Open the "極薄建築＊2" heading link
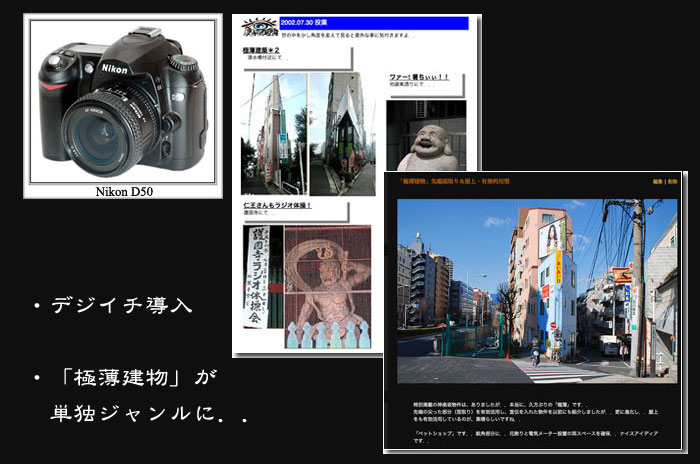The image size is (700, 464). pyautogui.click(x=261, y=50)
